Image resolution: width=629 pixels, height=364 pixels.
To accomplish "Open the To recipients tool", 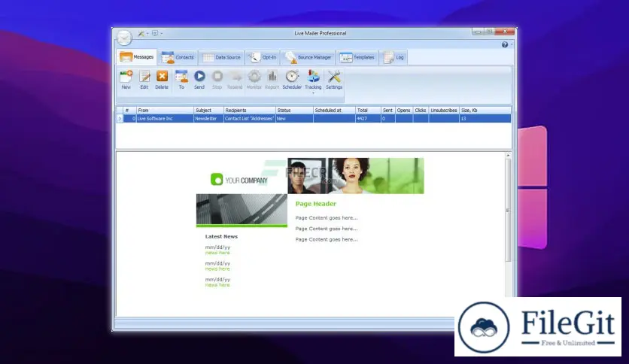I will coord(181,80).
